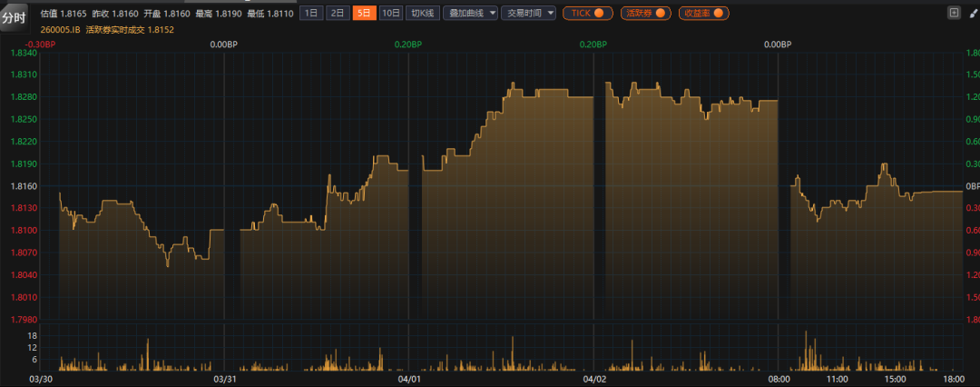The height and width of the screenshot is (387, 980).
Task: Switch to the 10日 period tab
Action: pyautogui.click(x=390, y=13)
